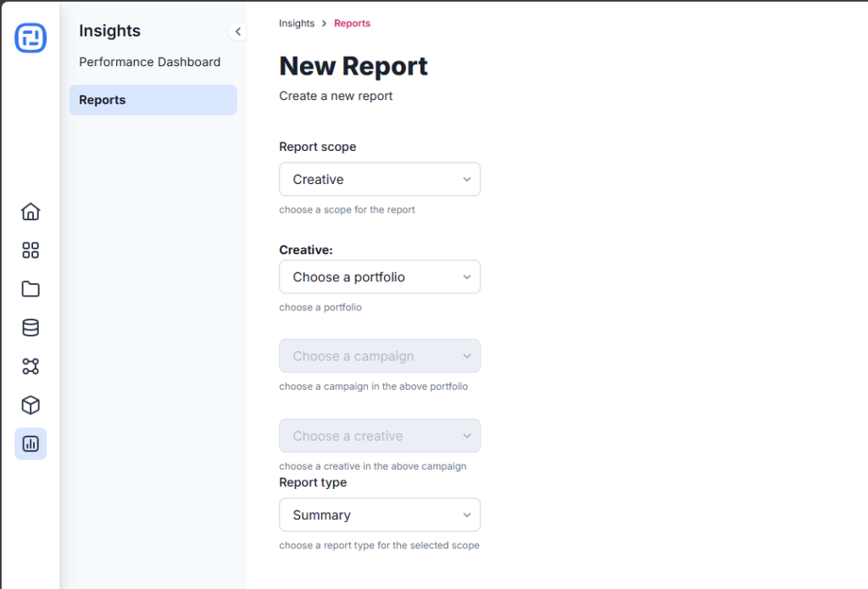Click 'choose a report type for the selected scope' hint
Screen dimensions: 868x589
(x=379, y=545)
